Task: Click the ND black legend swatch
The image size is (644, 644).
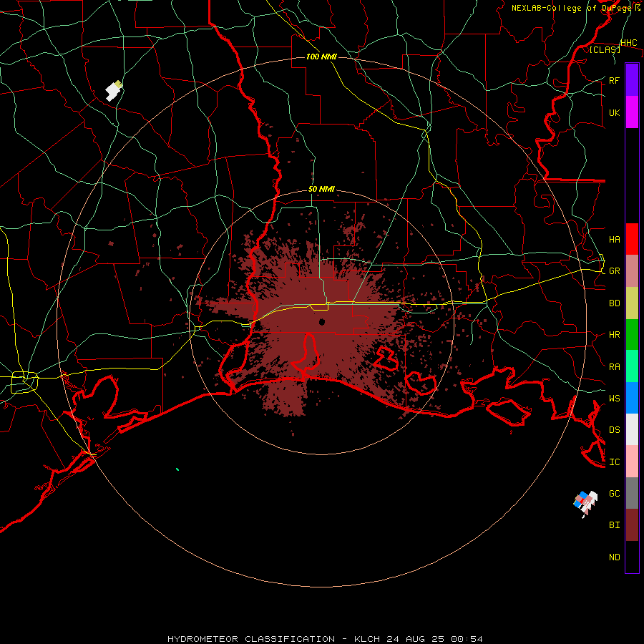Action: (632, 557)
